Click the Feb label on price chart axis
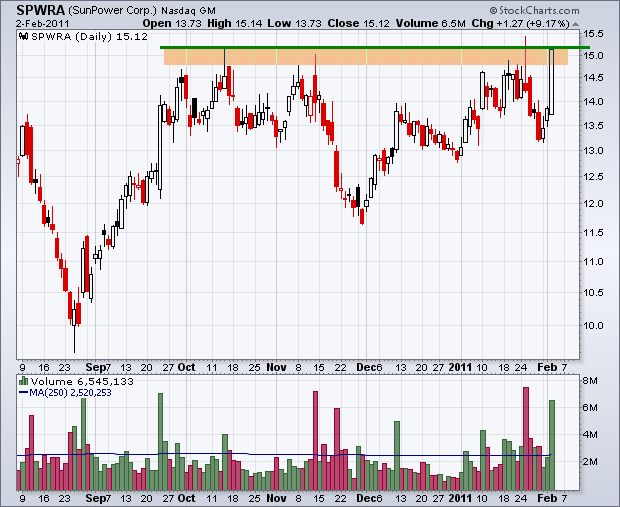 (547, 367)
